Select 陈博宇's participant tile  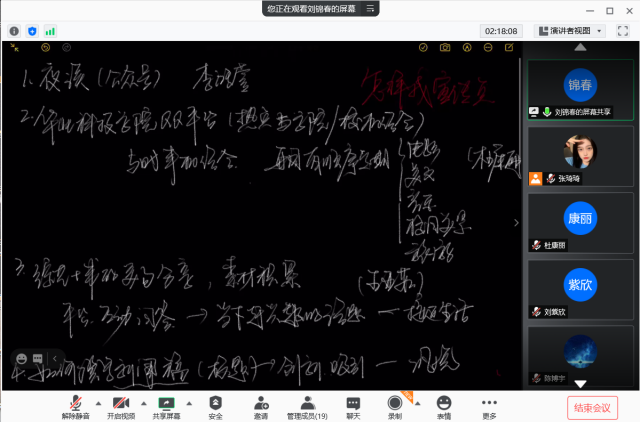pyautogui.click(x=580, y=356)
